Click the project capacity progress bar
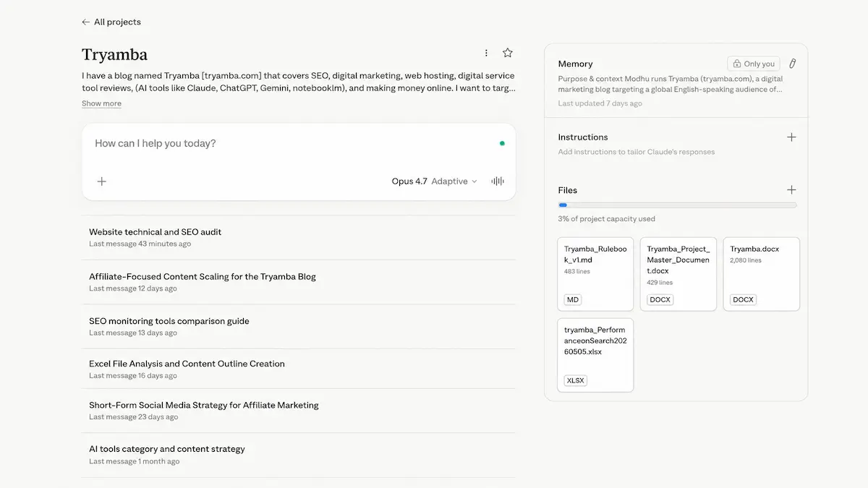868x488 pixels. (x=677, y=205)
